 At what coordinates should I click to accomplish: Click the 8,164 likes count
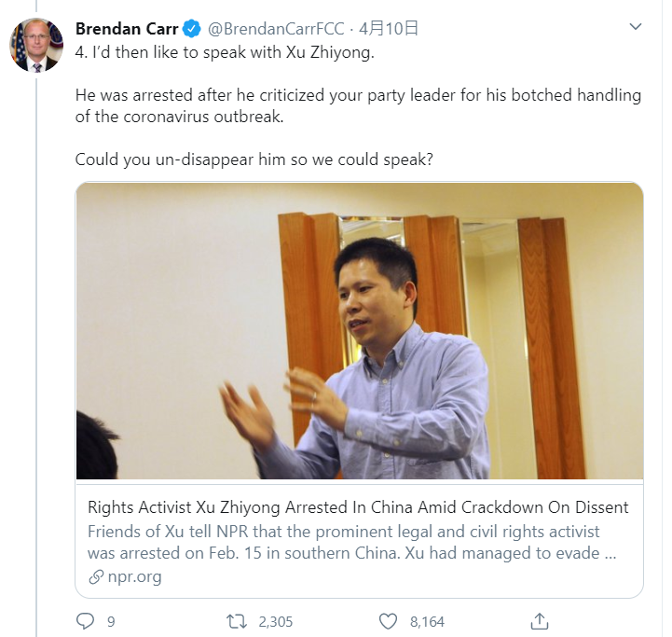click(427, 621)
